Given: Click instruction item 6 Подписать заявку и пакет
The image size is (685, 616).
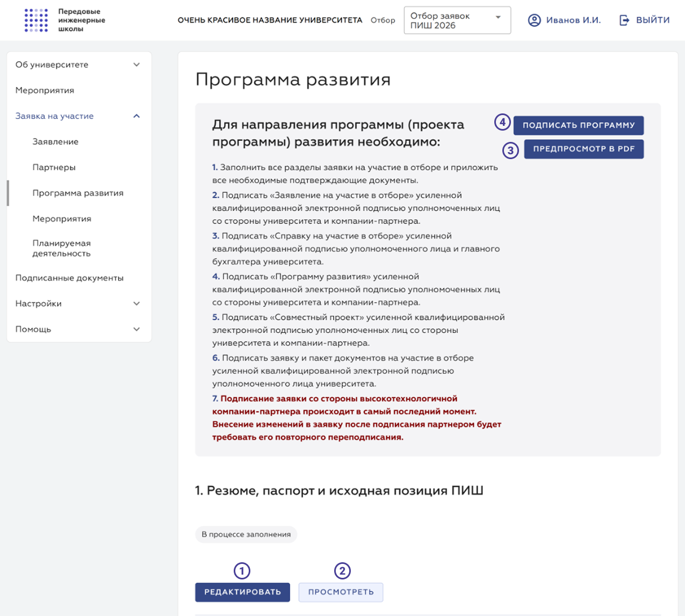Looking at the screenshot, I should (343, 371).
